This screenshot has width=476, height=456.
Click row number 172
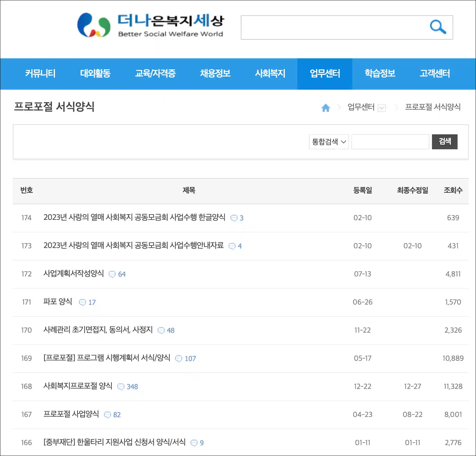(x=27, y=274)
